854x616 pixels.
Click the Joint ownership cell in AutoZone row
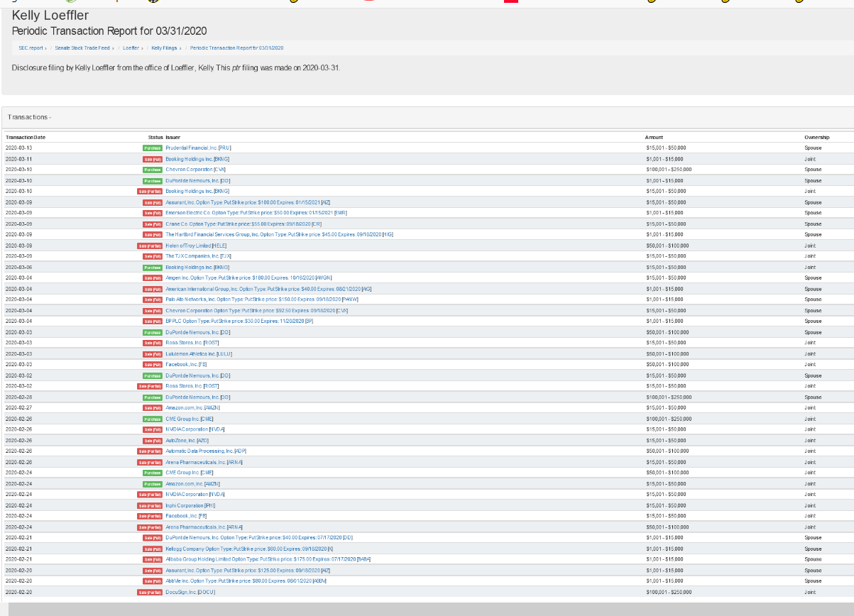810,441
